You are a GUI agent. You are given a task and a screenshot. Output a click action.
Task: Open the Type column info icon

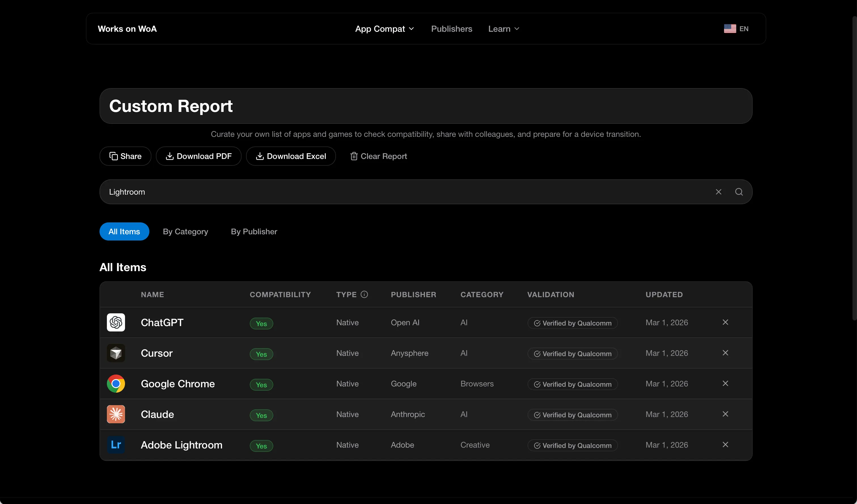click(364, 294)
